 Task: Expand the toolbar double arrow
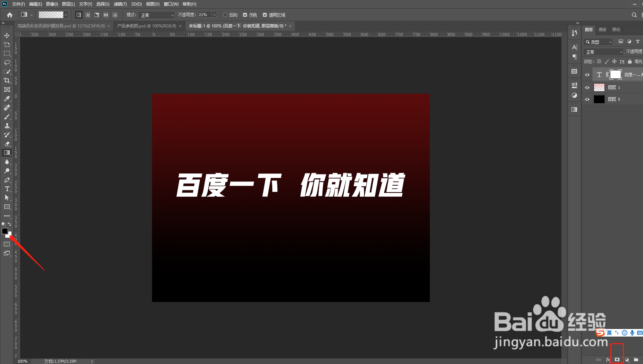(x=3, y=23)
